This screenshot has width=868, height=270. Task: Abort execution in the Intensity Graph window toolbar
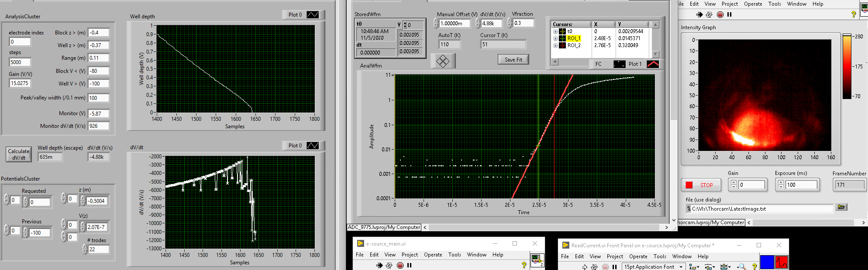click(x=720, y=15)
